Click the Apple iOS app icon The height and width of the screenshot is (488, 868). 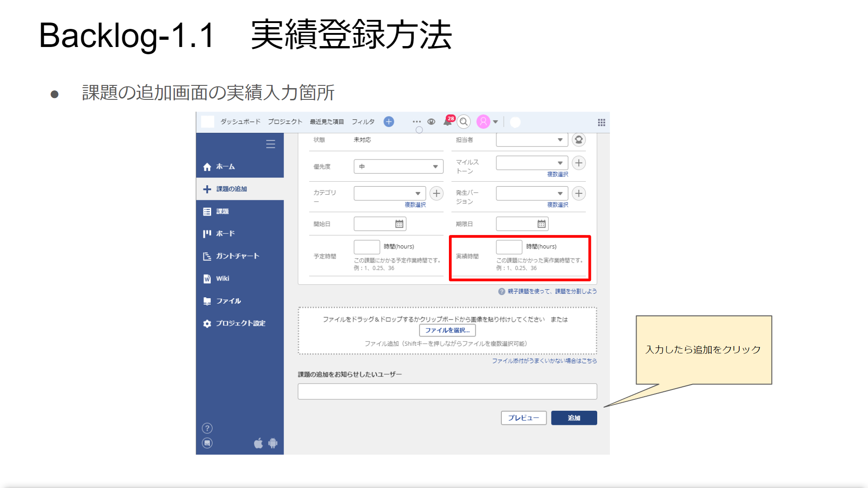[x=258, y=443]
